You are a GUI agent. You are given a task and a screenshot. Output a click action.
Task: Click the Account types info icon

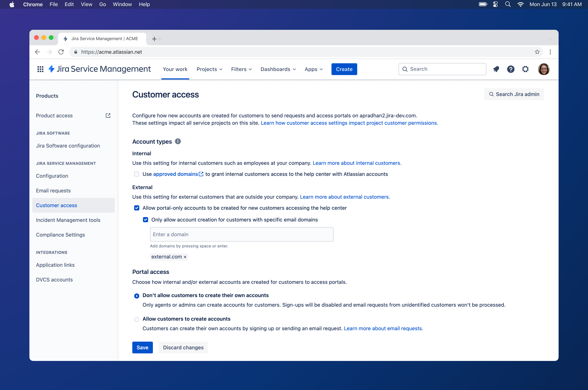point(178,141)
